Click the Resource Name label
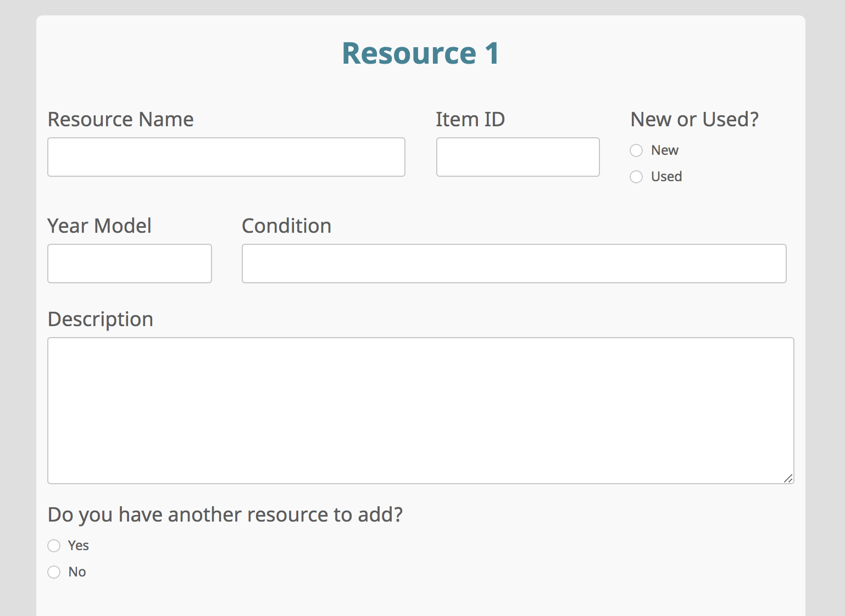845x616 pixels. [120, 119]
